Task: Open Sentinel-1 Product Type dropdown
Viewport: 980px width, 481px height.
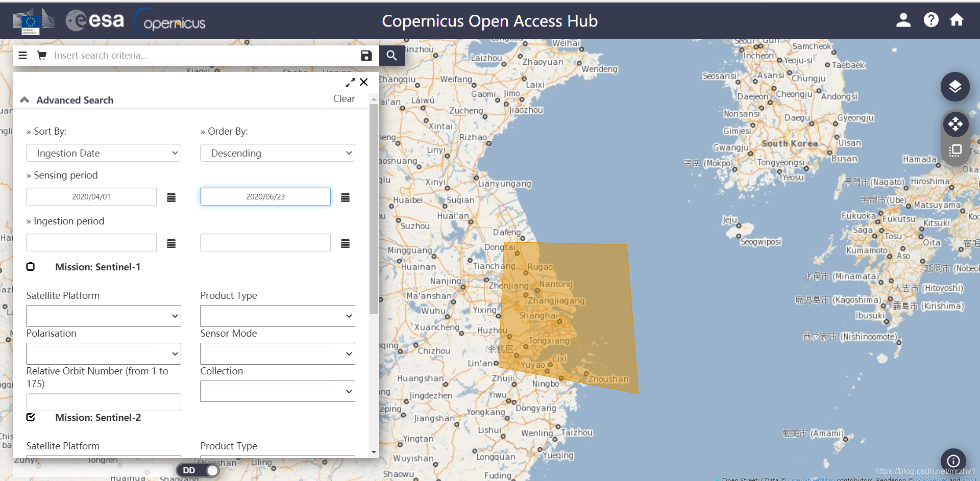Action: click(278, 316)
